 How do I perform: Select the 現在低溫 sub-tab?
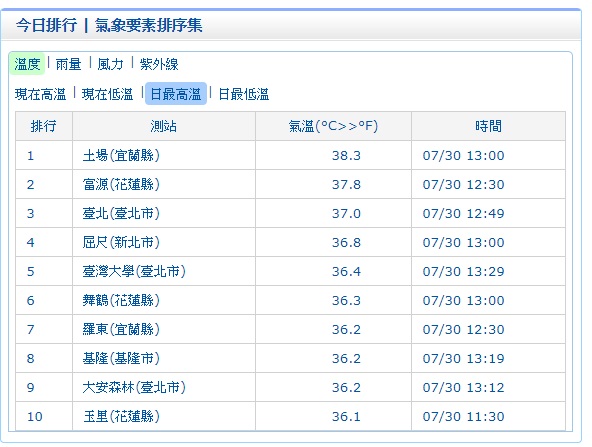click(108, 94)
